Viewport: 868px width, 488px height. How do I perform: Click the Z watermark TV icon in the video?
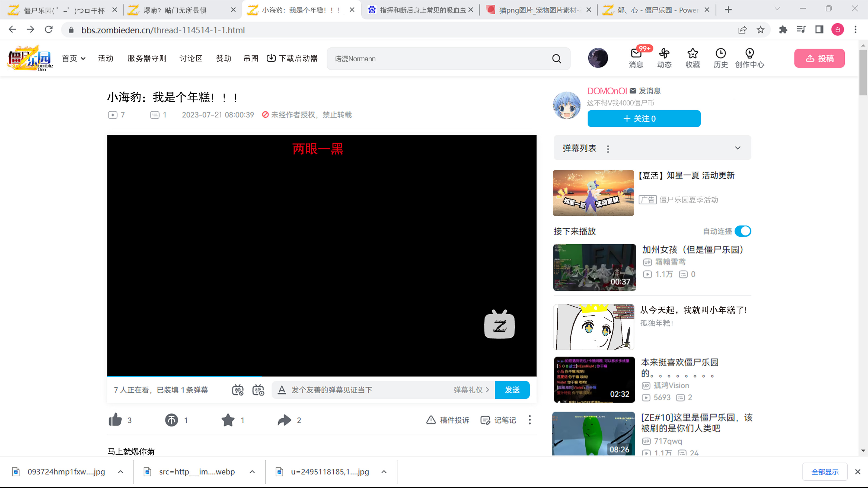(499, 324)
